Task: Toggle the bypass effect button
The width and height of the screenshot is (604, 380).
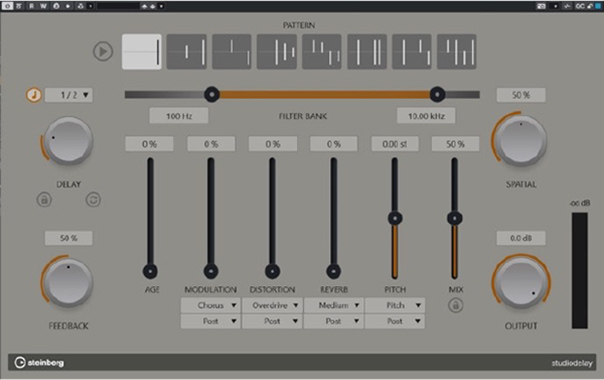Action: pyautogui.click(x=19, y=6)
